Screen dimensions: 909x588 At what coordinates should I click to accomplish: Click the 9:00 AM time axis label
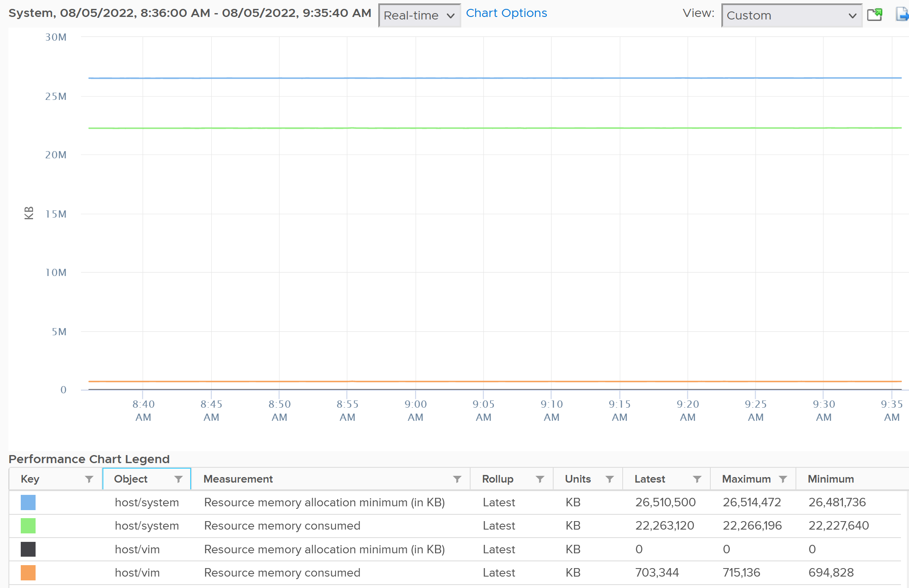tap(416, 411)
